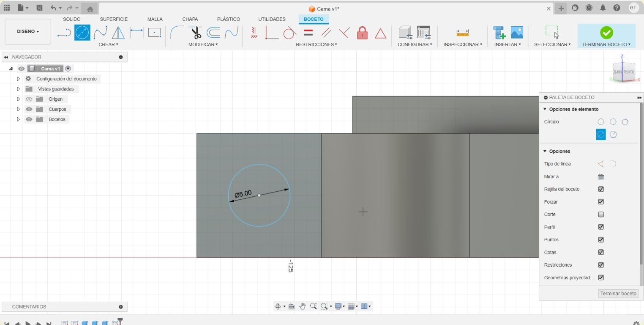Viewport: 644px width, 325px height.
Task: Open the MODIFICAR dropdown menu
Action: pos(203,44)
